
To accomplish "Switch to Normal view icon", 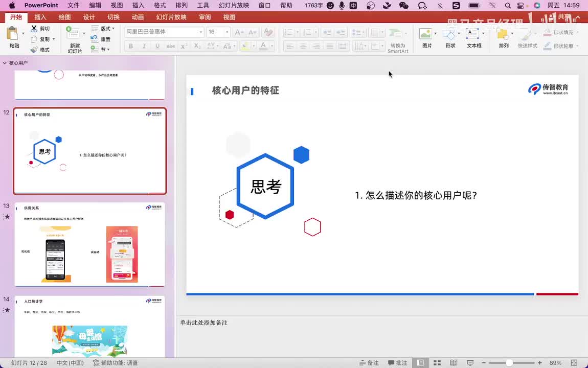I will 421,363.
